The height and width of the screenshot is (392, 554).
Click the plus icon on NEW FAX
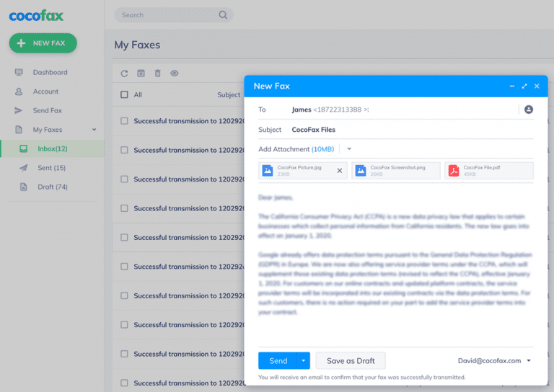coord(21,43)
